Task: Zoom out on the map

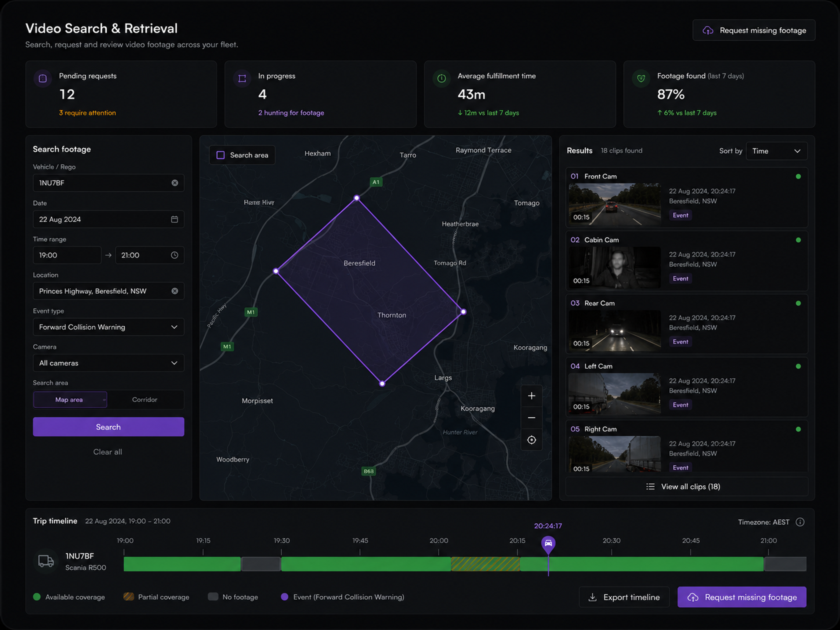Action: tap(531, 417)
